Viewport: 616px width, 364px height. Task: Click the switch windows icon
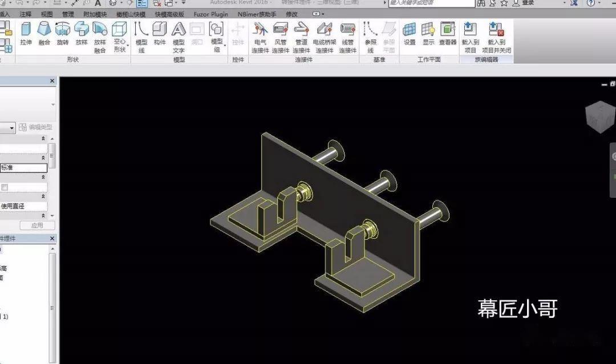click(168, 3)
